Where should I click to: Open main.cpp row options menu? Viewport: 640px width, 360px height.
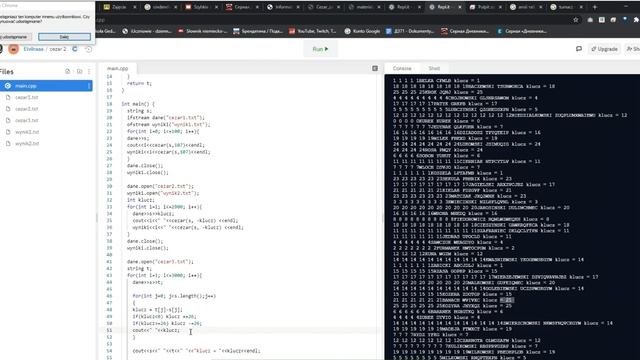(89, 86)
